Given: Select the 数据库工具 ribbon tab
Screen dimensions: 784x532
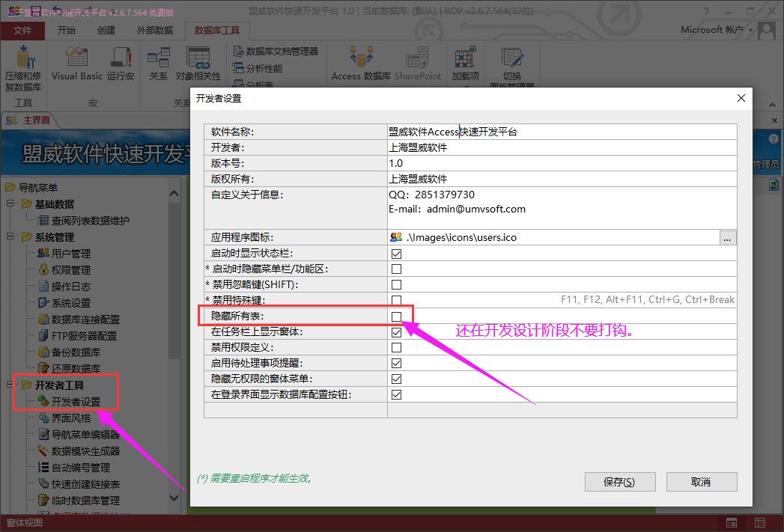Looking at the screenshot, I should point(217,31).
